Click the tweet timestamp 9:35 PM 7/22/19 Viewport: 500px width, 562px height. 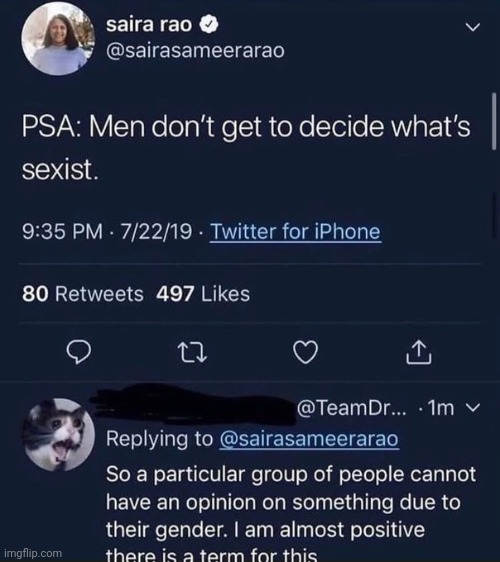[x=107, y=231]
